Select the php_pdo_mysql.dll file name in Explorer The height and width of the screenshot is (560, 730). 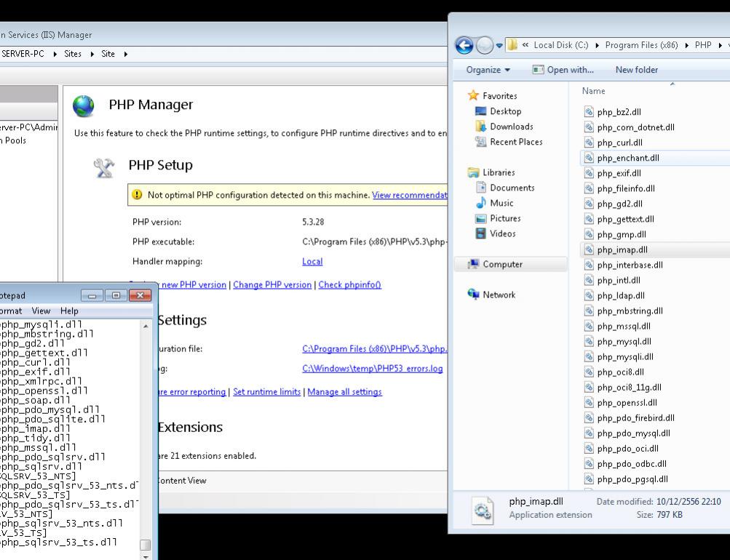[634, 434]
